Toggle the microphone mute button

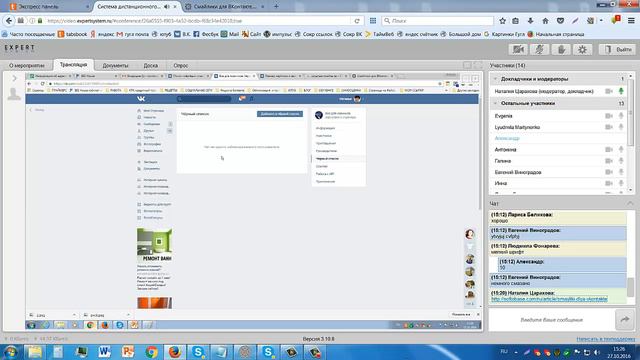pyautogui.click(x=540, y=49)
